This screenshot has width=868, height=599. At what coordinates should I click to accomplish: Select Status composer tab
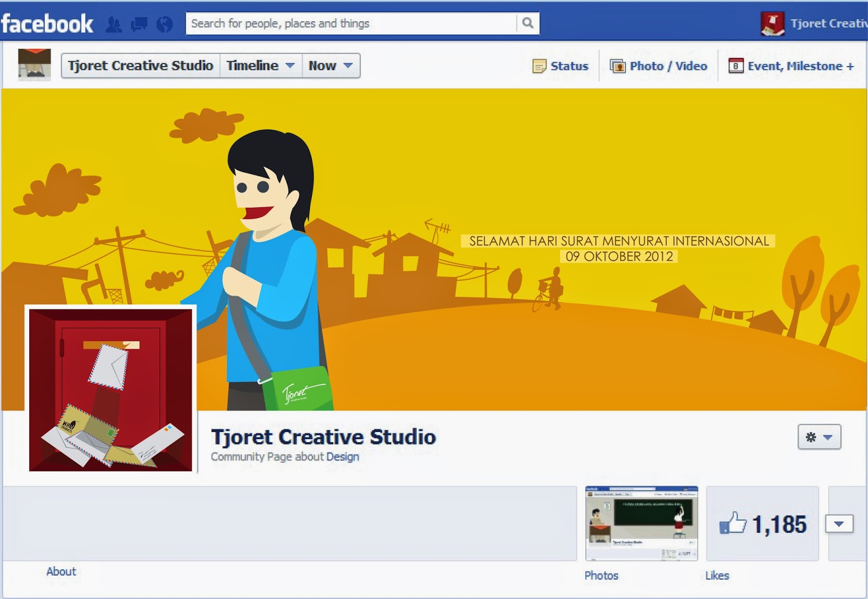561,66
